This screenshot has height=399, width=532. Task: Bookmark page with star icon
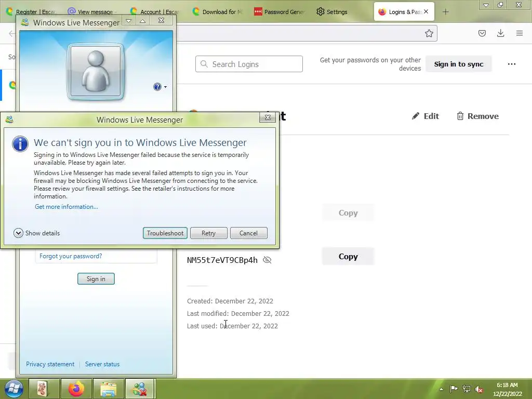(x=429, y=33)
